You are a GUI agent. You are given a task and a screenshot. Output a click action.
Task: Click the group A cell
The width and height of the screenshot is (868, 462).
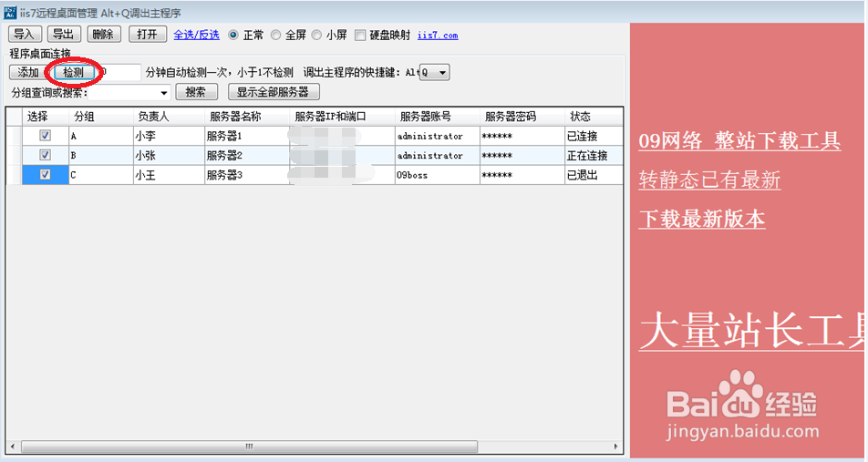pyautogui.click(x=101, y=136)
